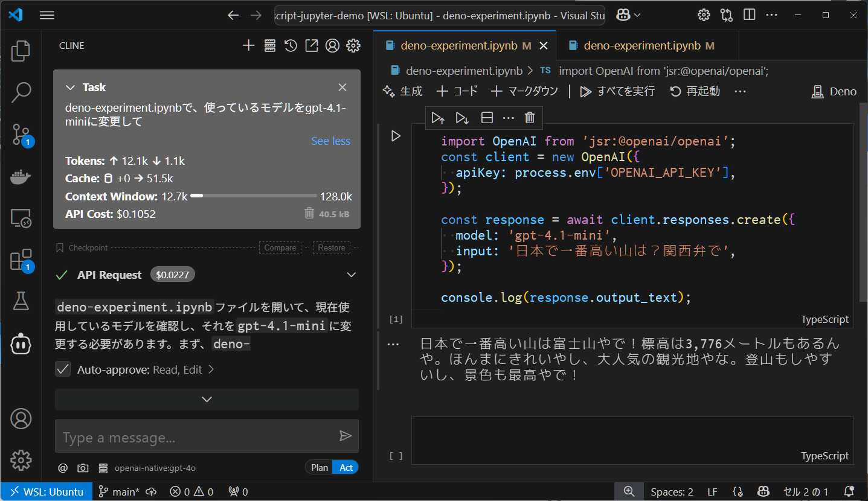Open the Source Control view

(x=21, y=134)
